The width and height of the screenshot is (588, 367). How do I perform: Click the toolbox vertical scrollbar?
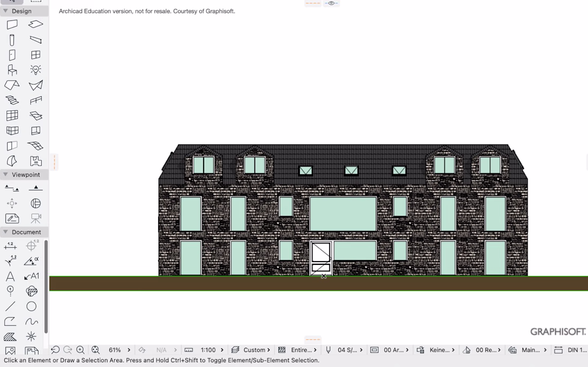click(46, 286)
